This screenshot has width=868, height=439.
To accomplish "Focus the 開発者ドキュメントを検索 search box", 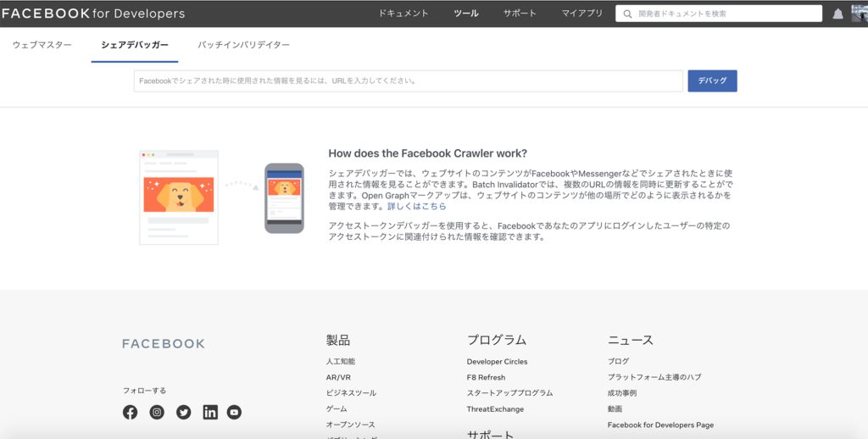I will 719,14.
